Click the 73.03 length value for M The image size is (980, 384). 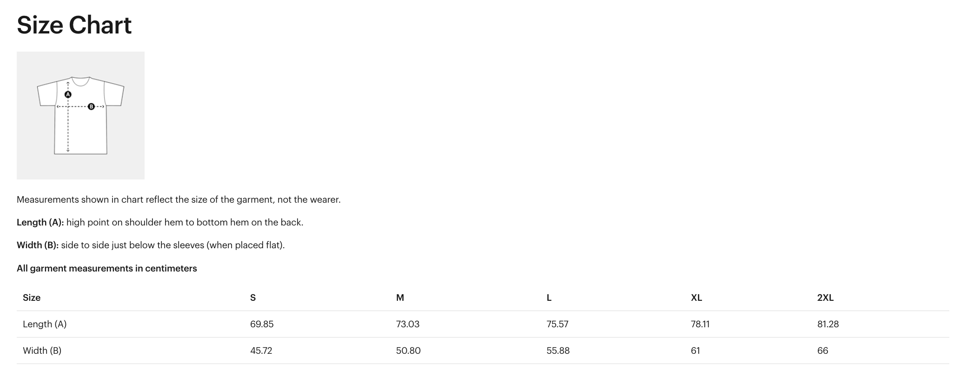pyautogui.click(x=408, y=324)
